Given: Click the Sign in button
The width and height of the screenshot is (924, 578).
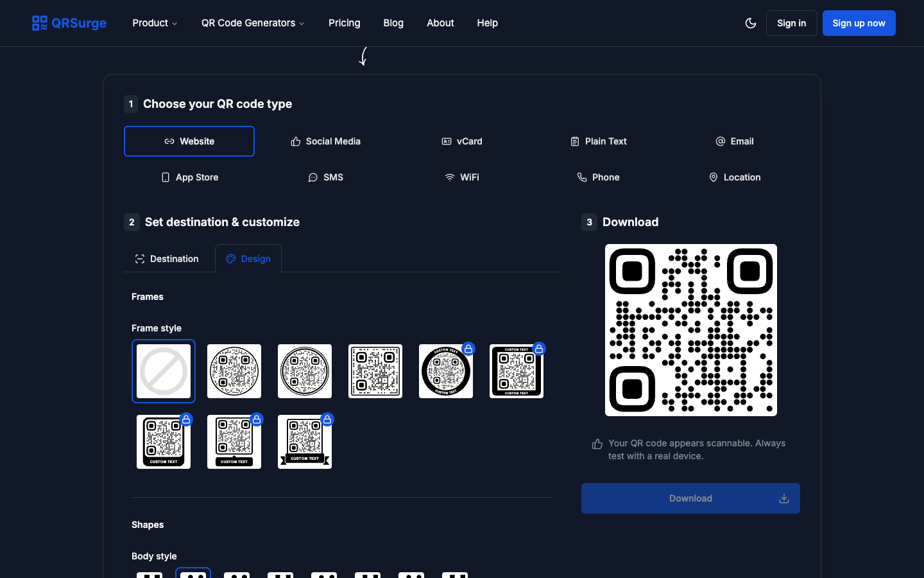Looking at the screenshot, I should 791,23.
